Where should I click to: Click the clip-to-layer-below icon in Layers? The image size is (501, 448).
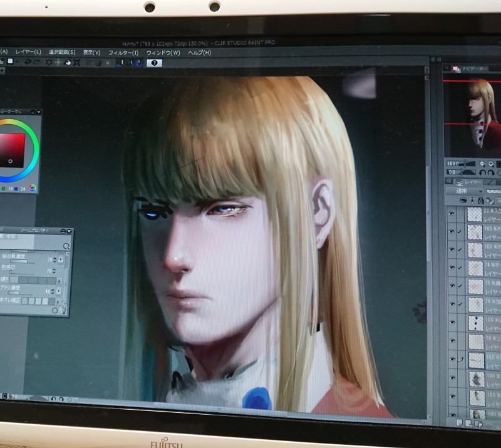463,201
